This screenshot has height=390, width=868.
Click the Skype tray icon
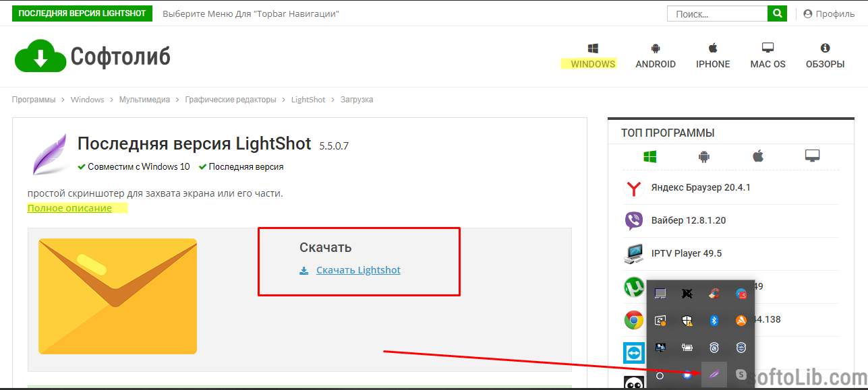741,375
